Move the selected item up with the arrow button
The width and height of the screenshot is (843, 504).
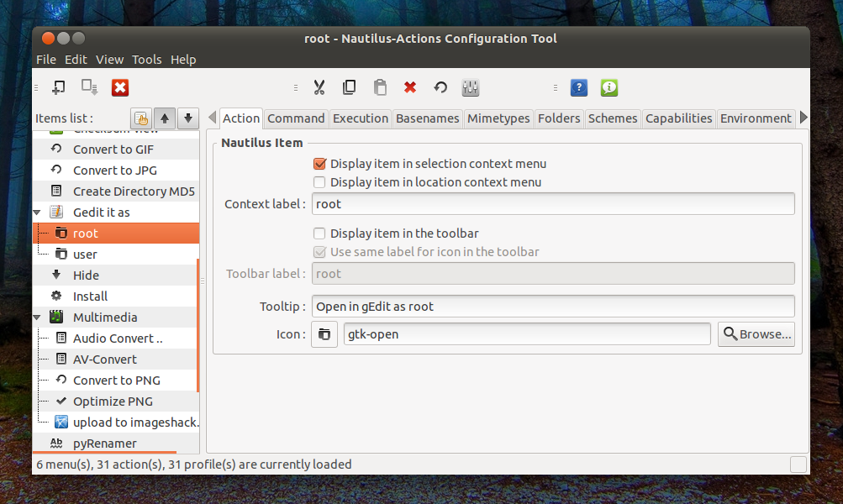pos(165,118)
